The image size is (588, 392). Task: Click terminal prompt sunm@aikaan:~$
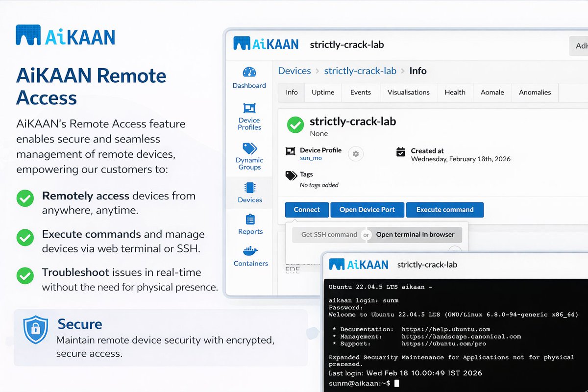coord(360,383)
